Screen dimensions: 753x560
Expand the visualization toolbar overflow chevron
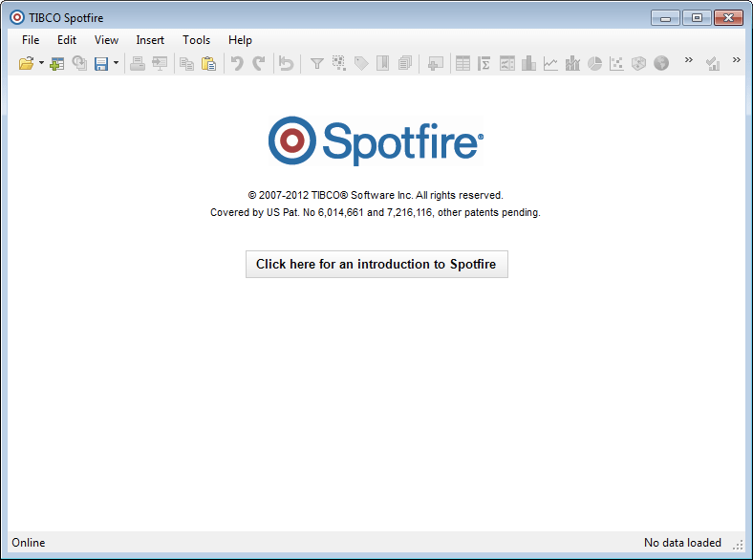coord(689,59)
